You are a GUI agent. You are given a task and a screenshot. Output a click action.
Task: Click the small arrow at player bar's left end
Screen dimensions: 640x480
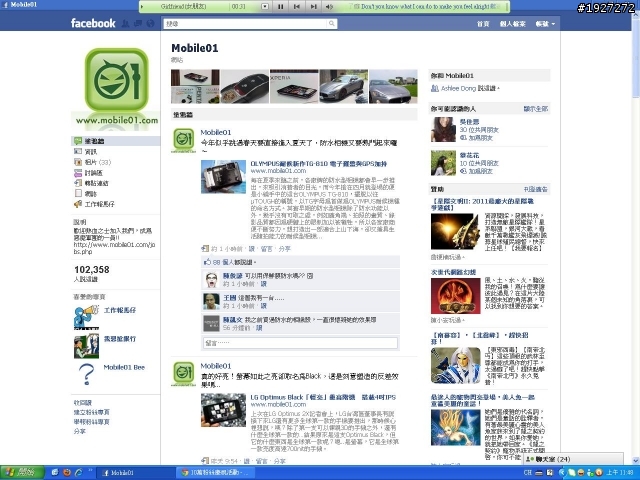142,7
